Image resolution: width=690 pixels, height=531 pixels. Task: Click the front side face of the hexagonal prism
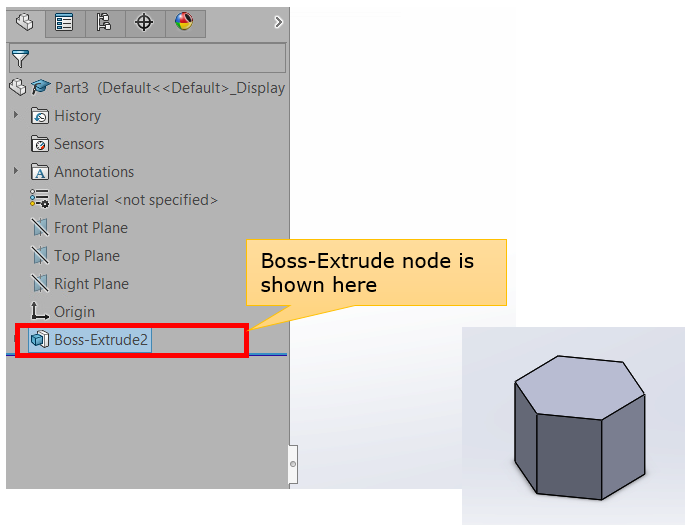tap(569, 457)
